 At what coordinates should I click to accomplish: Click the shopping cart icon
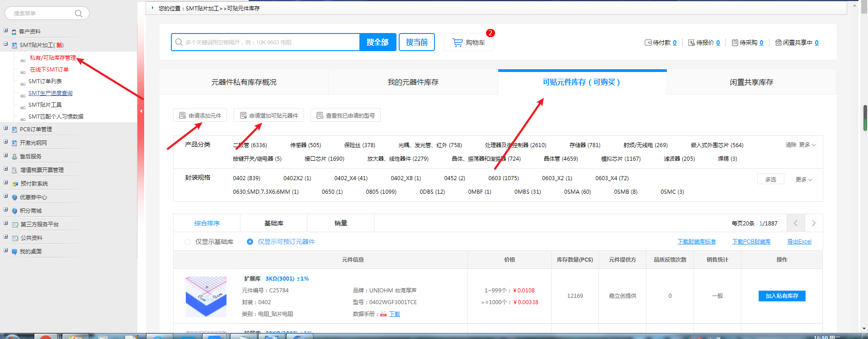coord(458,43)
